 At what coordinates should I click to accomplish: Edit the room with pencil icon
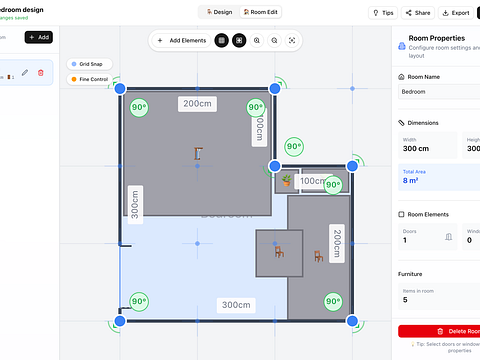(x=25, y=73)
